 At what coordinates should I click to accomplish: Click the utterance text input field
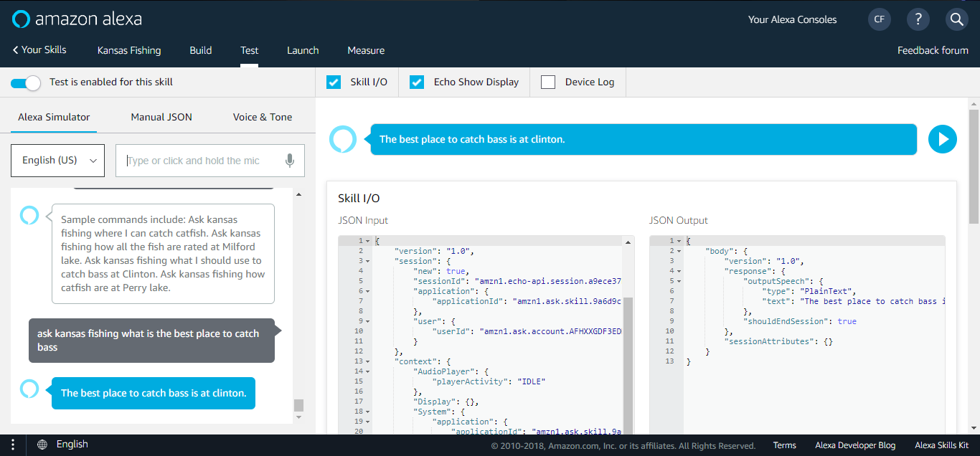point(210,161)
